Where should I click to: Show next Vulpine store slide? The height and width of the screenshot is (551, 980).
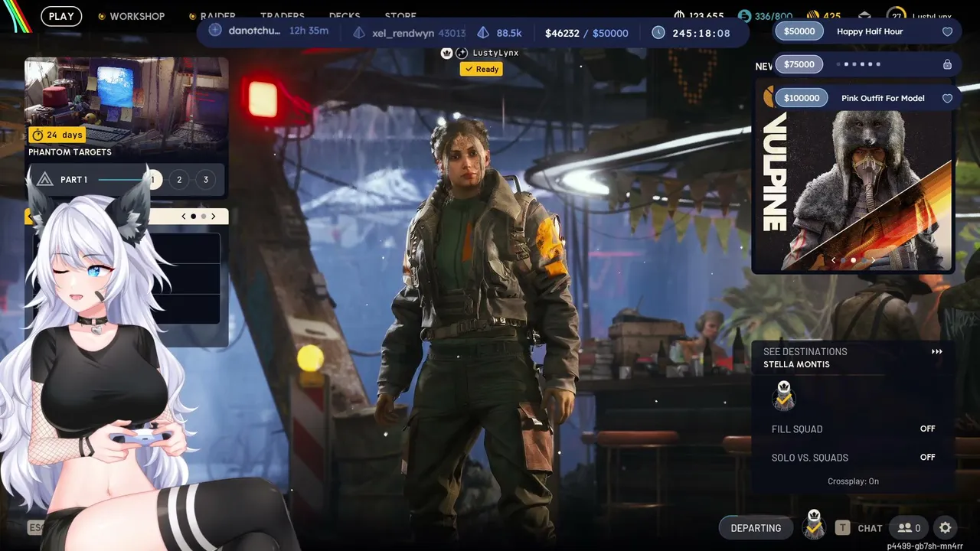pos(873,260)
